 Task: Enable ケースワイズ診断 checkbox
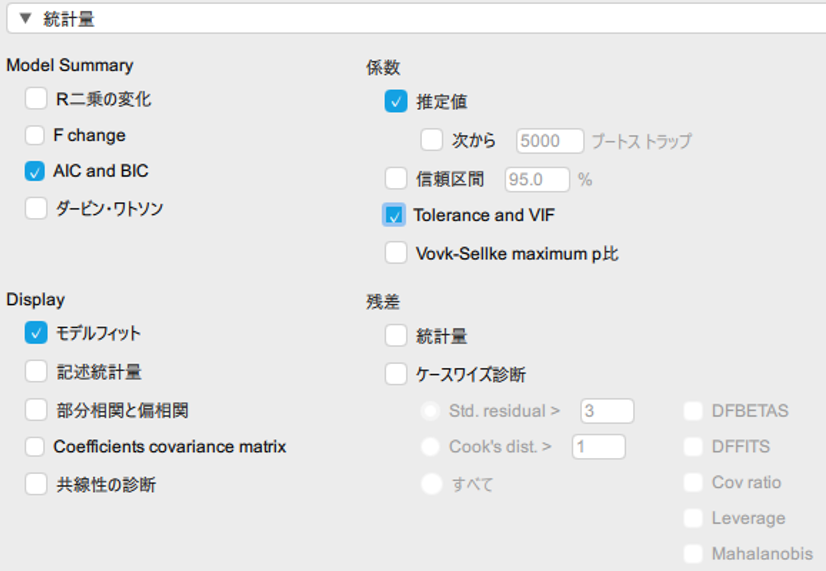396,374
